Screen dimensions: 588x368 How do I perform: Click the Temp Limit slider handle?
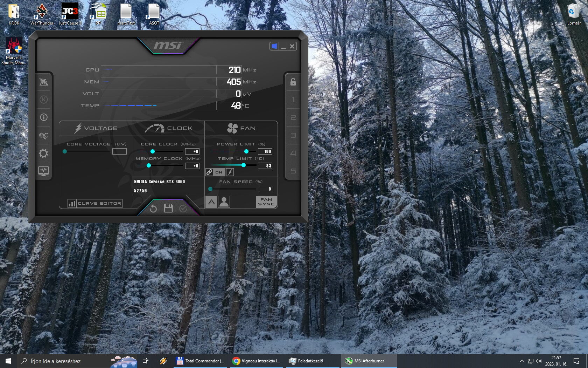click(244, 165)
